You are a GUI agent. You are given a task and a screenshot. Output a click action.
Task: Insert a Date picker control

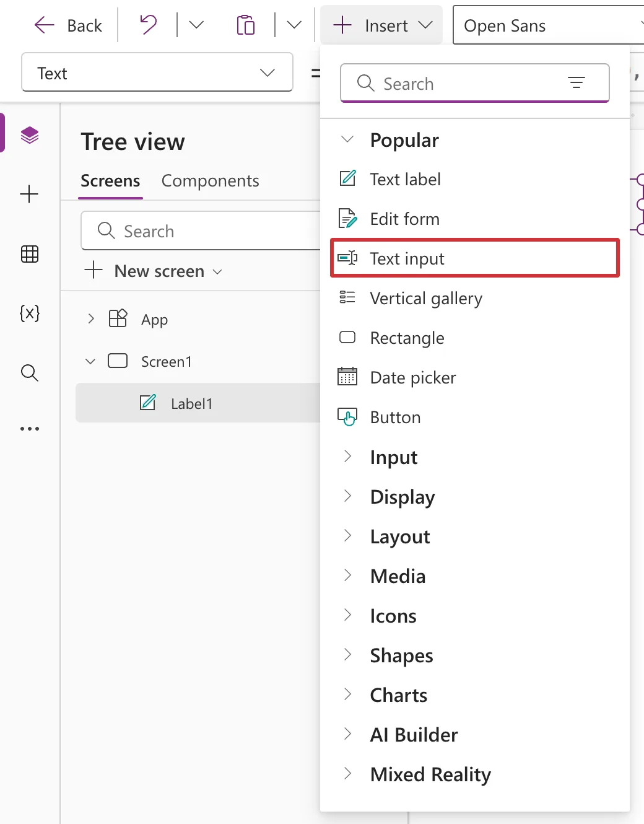(476, 378)
